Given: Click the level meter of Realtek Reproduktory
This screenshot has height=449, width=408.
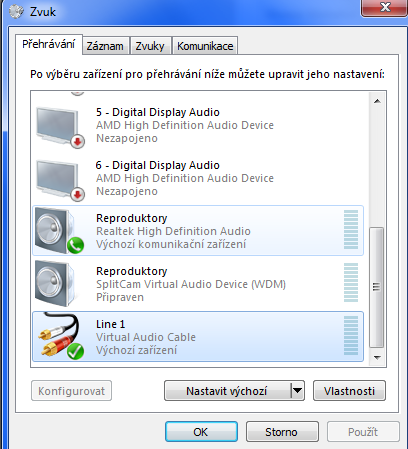Looking at the screenshot, I should coord(351,230).
